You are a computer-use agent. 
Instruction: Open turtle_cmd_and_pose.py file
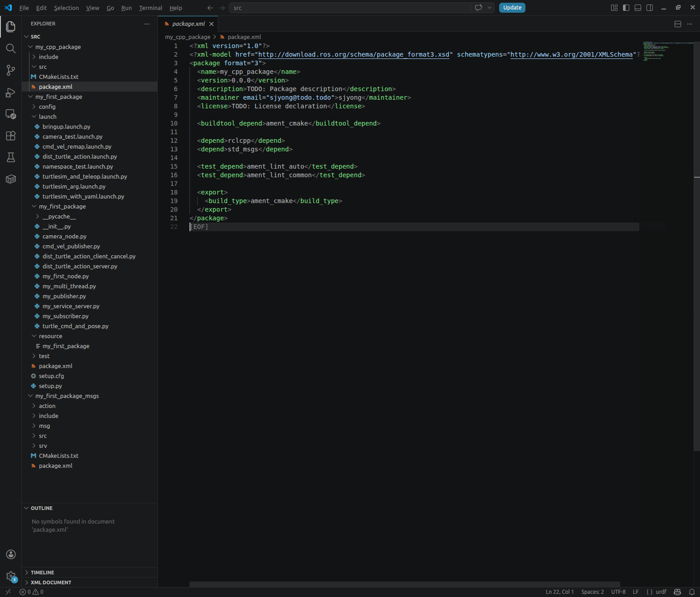[x=89, y=326]
